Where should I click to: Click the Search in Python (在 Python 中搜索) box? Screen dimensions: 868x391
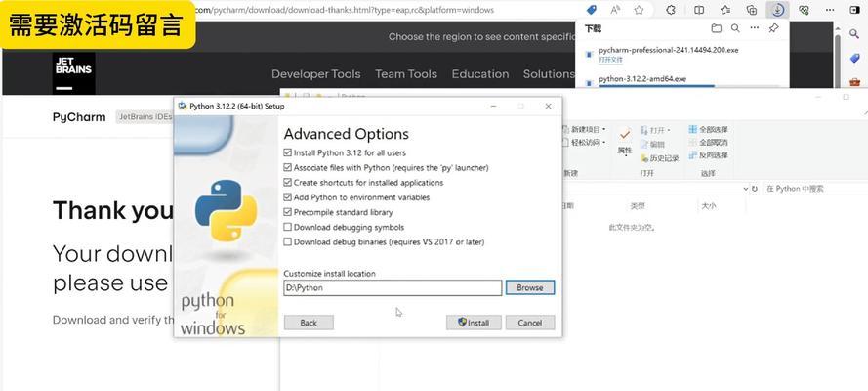pyautogui.click(x=815, y=189)
